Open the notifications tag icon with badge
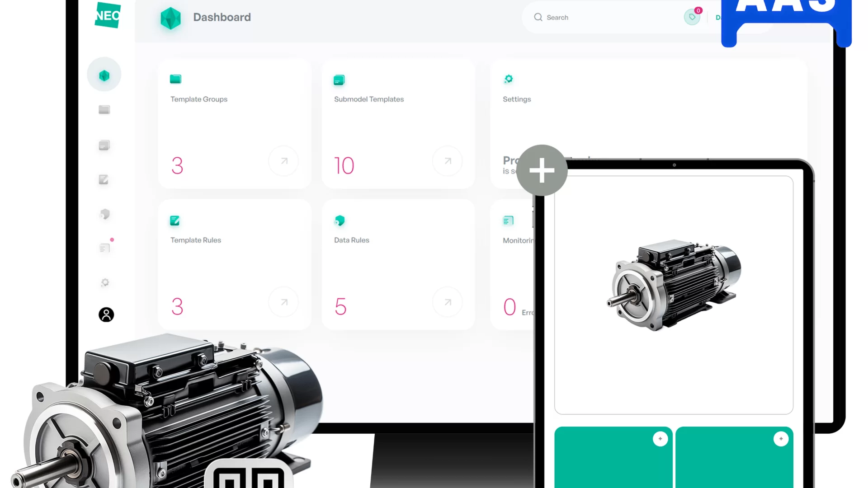Screen dimensions: 868x488 [x=692, y=17]
